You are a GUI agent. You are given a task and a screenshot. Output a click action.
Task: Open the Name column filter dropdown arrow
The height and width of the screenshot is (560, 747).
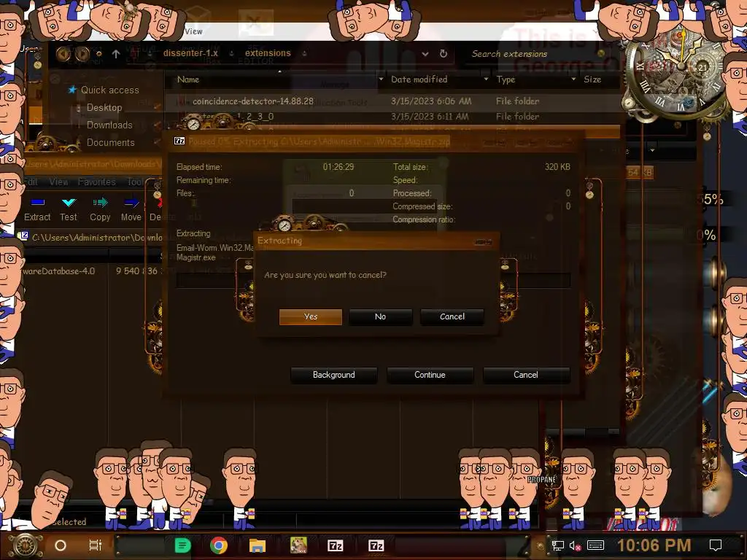pos(381,79)
